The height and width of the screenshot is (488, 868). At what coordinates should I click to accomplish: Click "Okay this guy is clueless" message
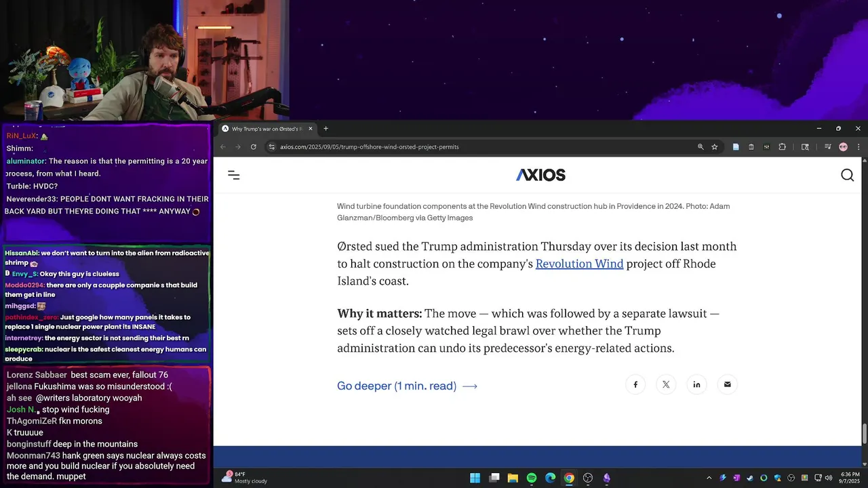pos(79,274)
